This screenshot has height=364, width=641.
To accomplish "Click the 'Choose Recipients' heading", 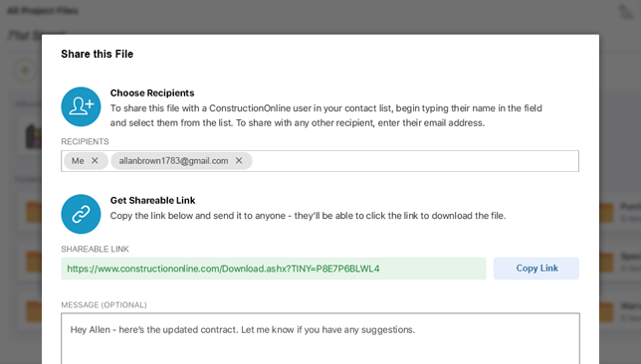I will click(x=152, y=92).
